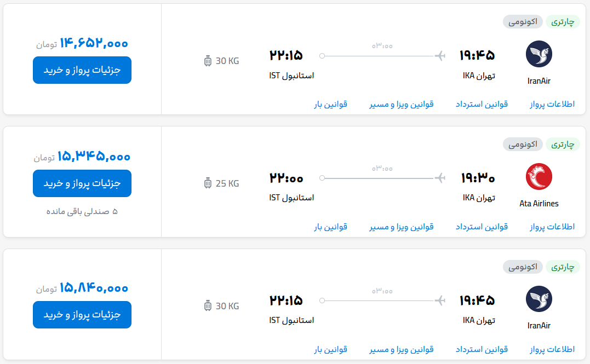590x364 pixels.
Task: Open قوانین بار tab for the Ata Airlines flight
Action: click(330, 227)
